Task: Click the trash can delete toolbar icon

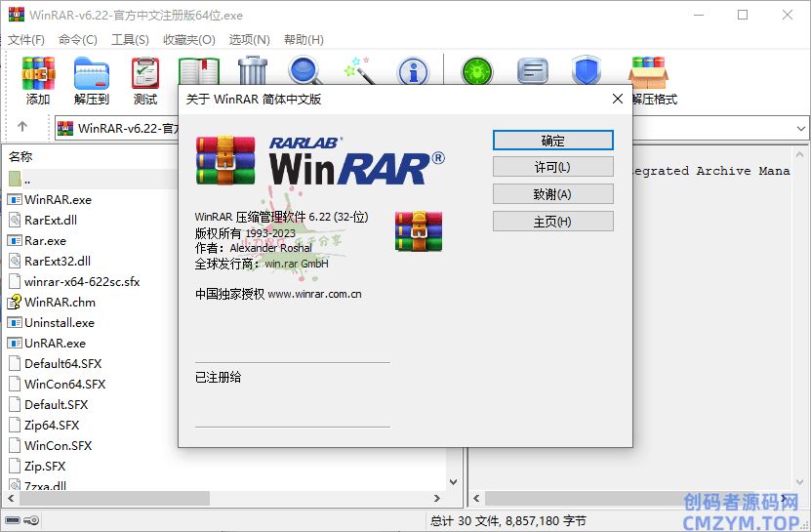Action: [x=252, y=71]
